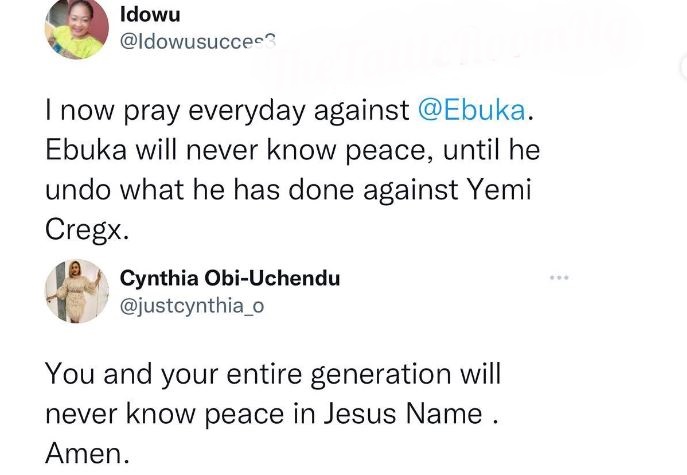Click the Cynthia Obi-Uchendu display name
The image size is (687, 475).
coord(229,278)
